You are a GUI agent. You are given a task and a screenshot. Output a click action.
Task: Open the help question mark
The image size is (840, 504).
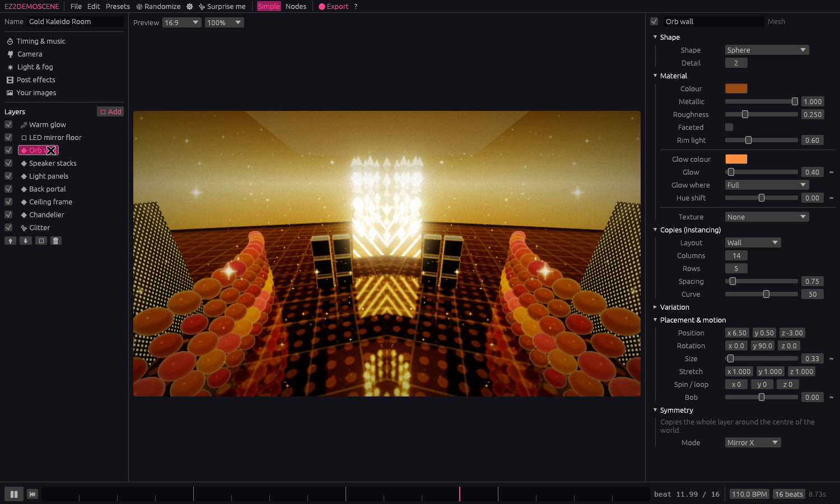(356, 7)
